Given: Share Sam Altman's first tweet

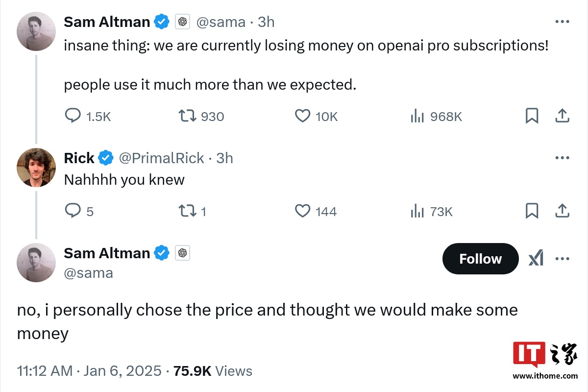Looking at the screenshot, I should click(562, 116).
